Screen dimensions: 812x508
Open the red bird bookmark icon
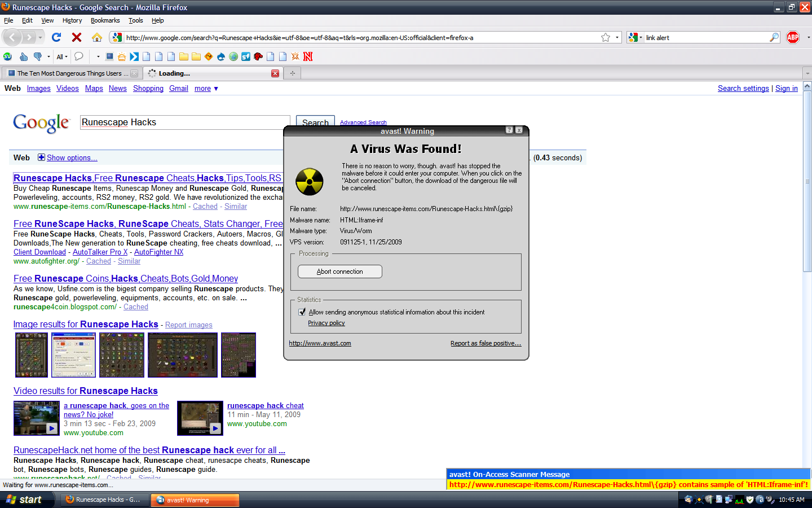(258, 56)
